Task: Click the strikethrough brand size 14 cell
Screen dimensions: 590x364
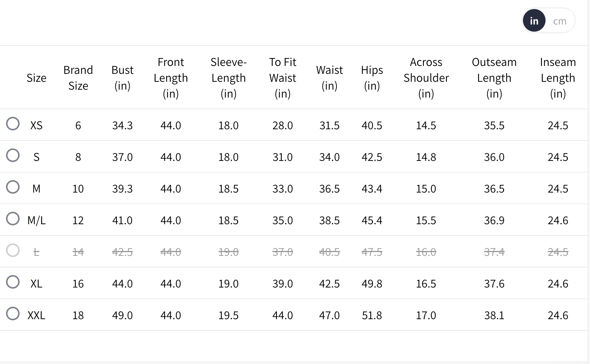Action: click(x=78, y=252)
